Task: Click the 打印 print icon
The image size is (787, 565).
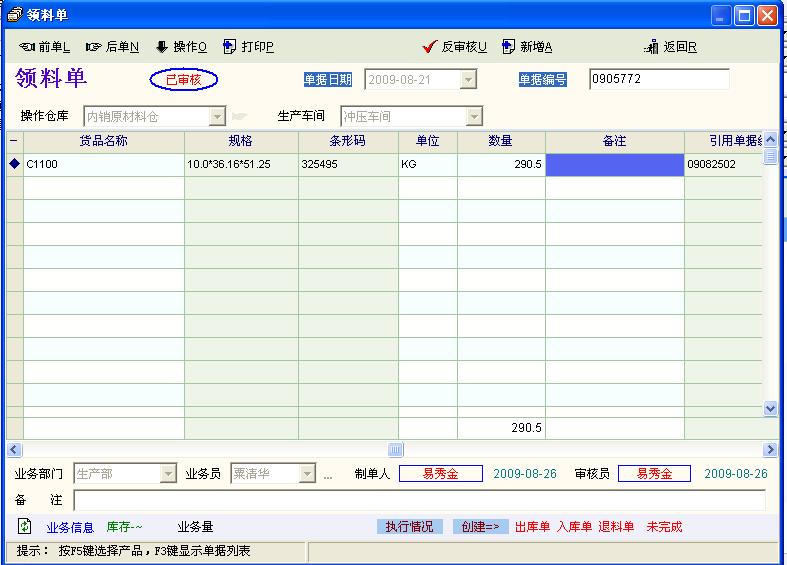Action: coord(229,47)
